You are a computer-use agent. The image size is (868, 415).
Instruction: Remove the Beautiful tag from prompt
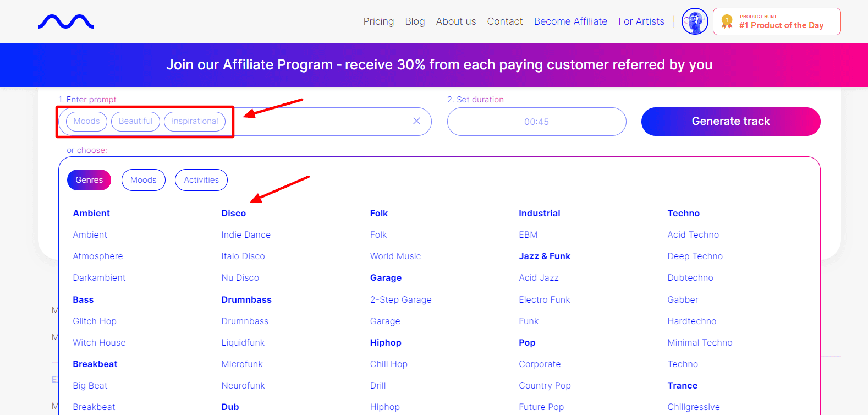tap(135, 121)
